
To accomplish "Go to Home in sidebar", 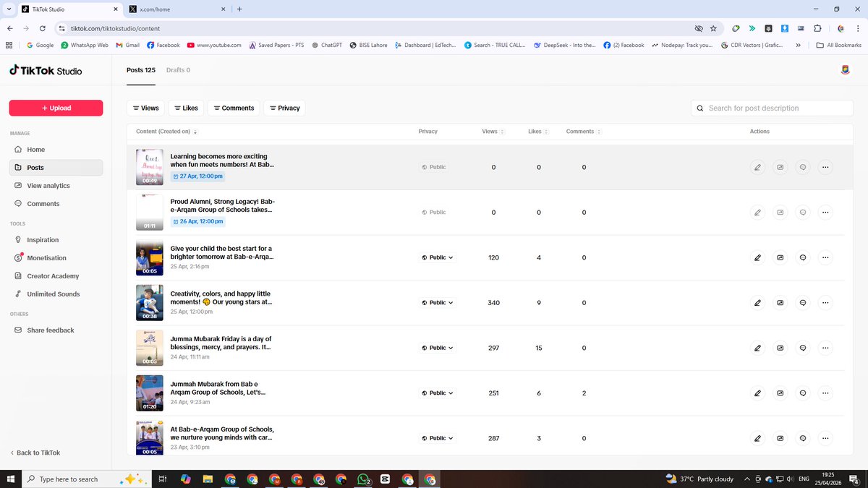I will click(x=56, y=150).
